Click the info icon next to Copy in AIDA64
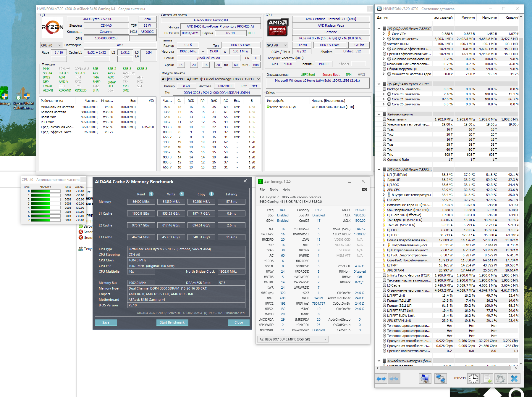 pos(211,194)
